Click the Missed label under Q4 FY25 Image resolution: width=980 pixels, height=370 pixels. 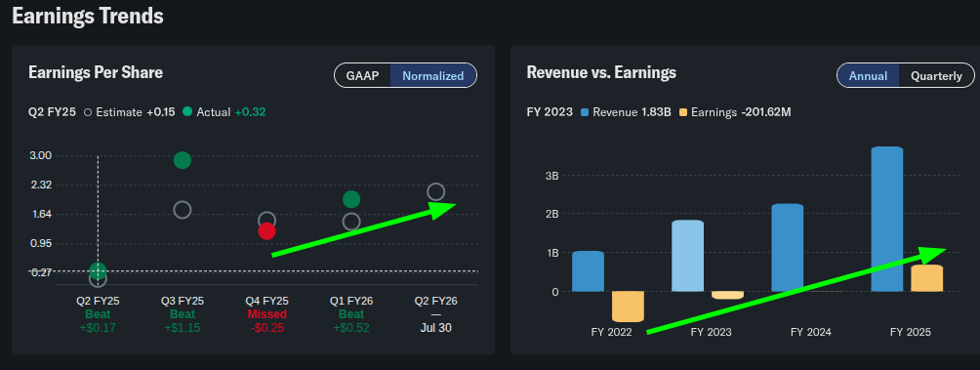coord(266,313)
